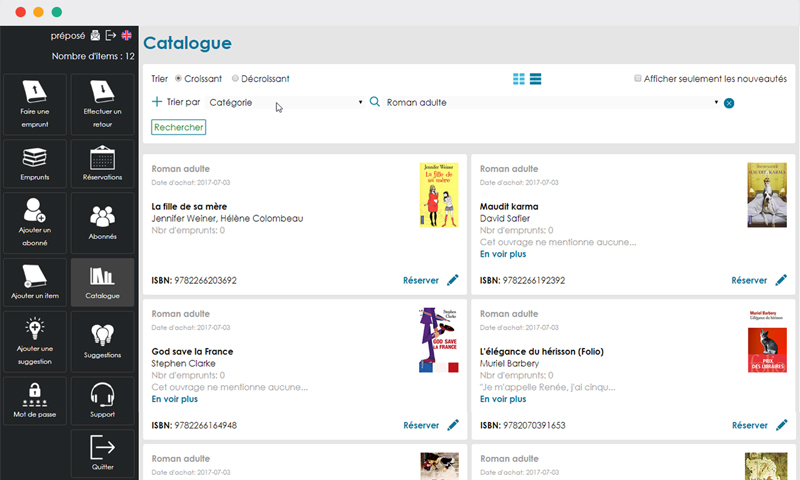Click author David Safier
The width and height of the screenshot is (800, 480).
point(505,218)
